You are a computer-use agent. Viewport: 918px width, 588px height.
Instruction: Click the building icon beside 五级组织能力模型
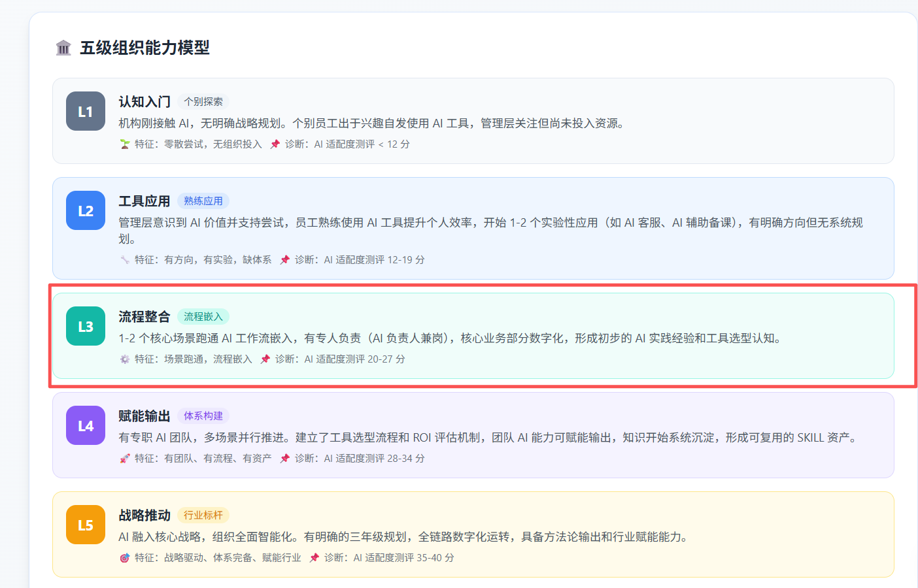[x=63, y=48]
